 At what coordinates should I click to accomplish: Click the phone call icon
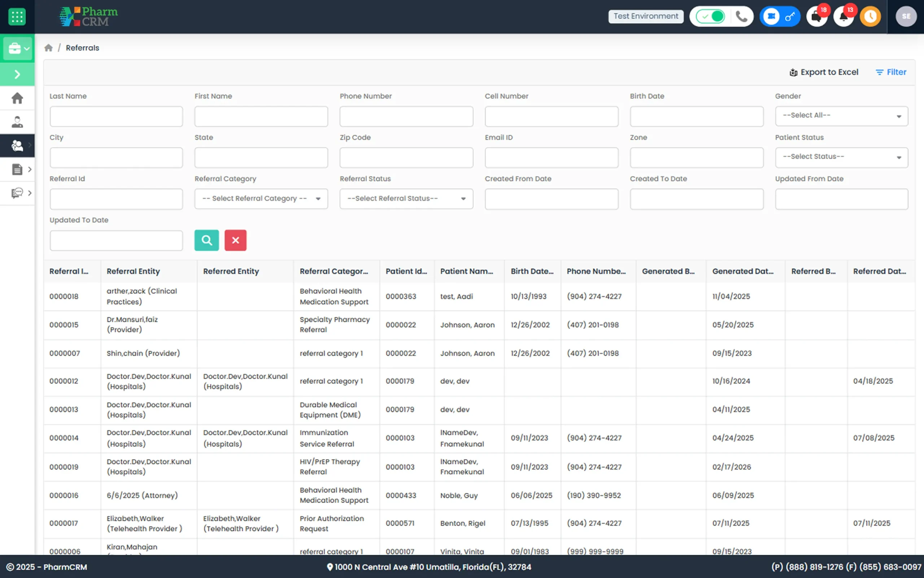(x=741, y=17)
